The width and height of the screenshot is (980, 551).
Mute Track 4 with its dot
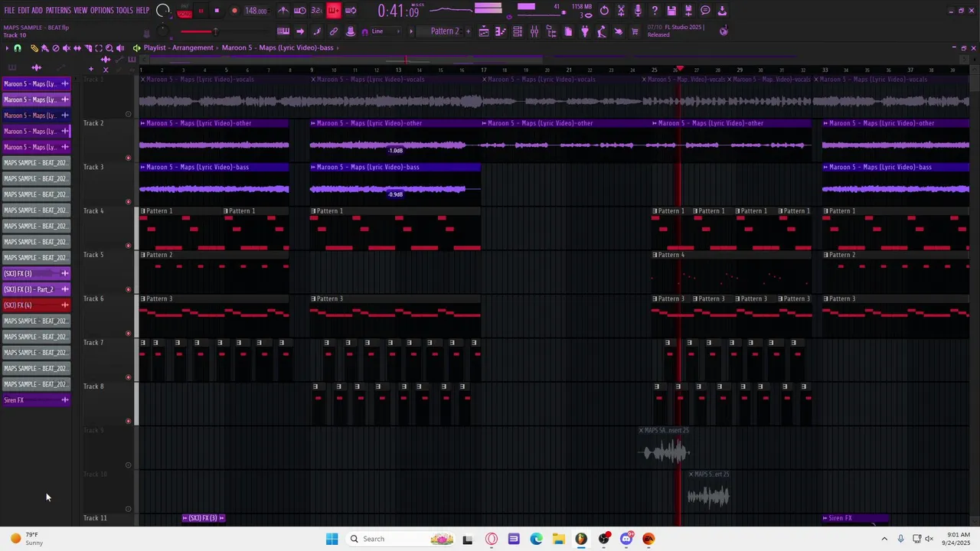tap(128, 246)
